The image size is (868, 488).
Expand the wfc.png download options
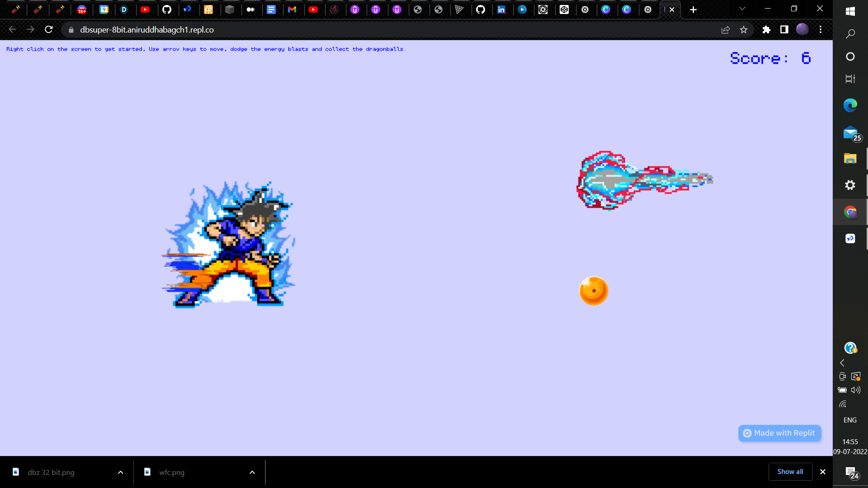(252, 472)
